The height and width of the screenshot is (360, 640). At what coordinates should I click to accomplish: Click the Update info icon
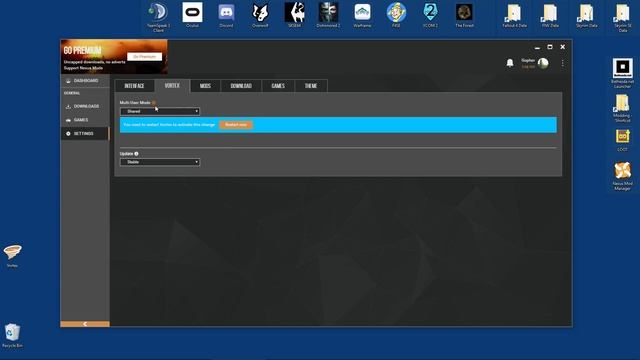click(x=136, y=153)
